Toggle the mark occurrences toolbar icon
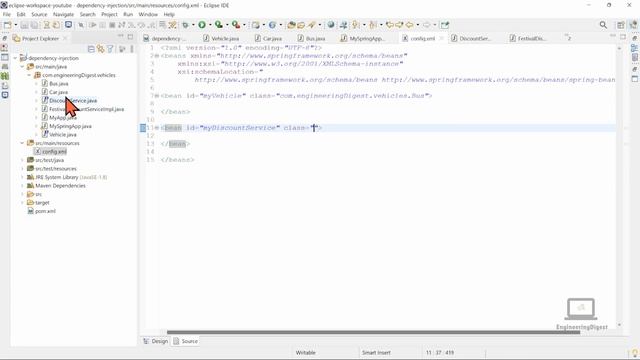The image size is (640, 360). [173, 25]
